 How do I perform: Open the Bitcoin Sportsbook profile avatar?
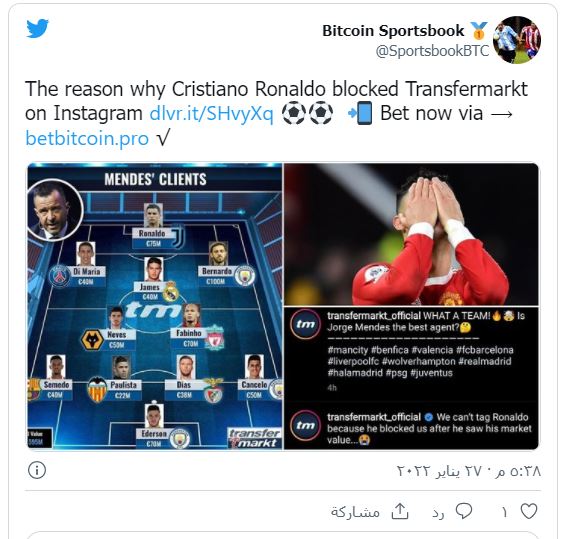517,40
